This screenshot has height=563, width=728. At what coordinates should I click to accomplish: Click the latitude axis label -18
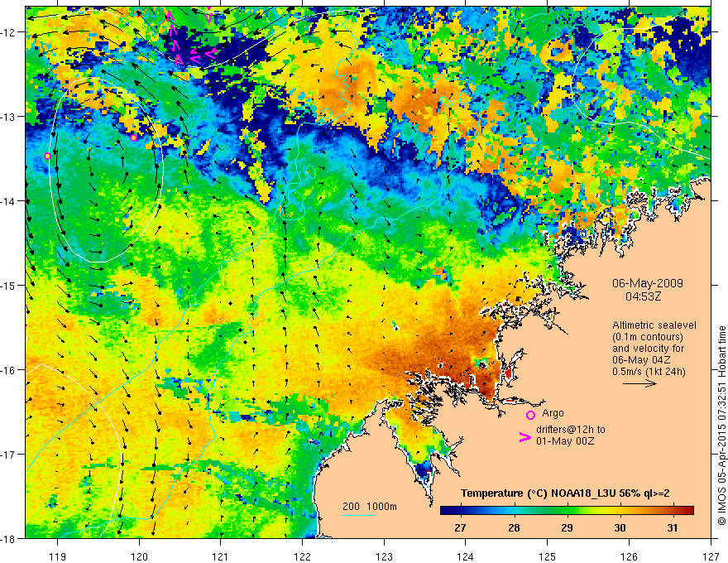10,539
